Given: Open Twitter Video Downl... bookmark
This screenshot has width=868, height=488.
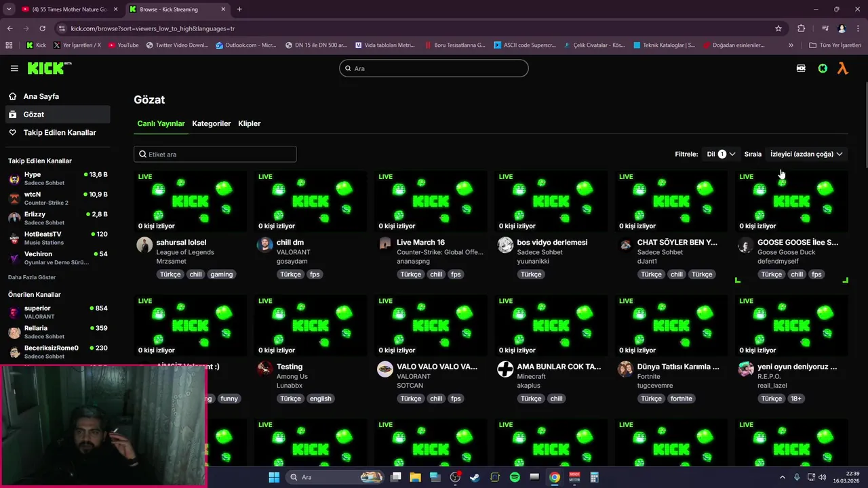Looking at the screenshot, I should [x=177, y=45].
